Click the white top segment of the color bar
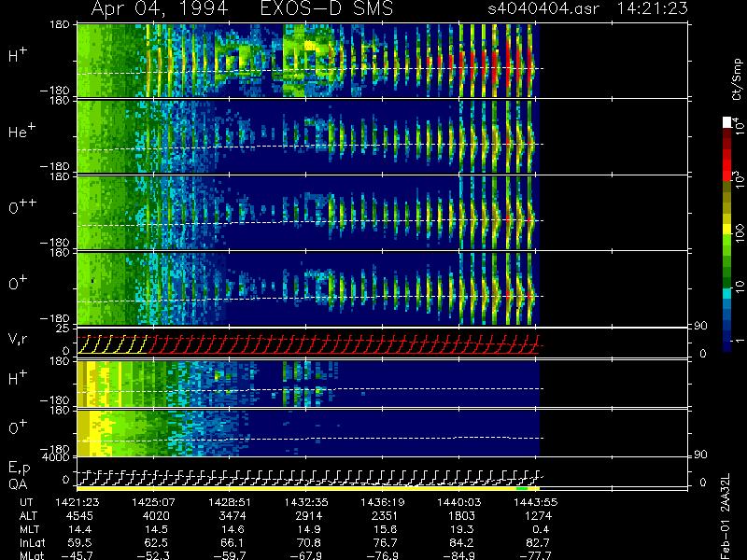This screenshot has width=747, height=560. pos(727,122)
